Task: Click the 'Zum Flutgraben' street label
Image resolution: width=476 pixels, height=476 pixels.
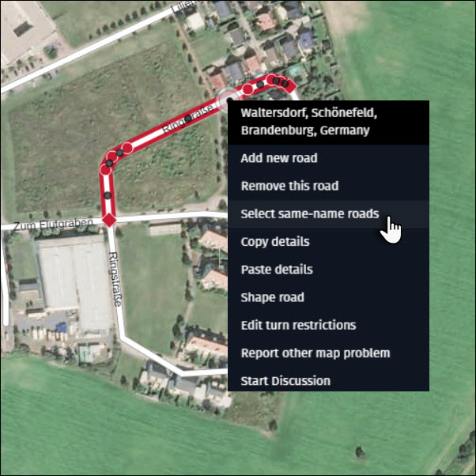Action: pos(54,225)
